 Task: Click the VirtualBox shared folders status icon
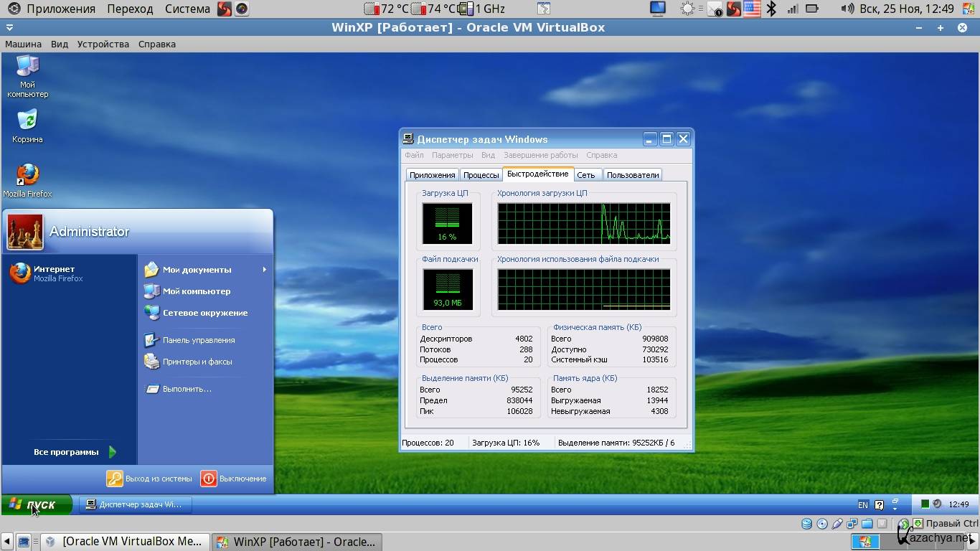tap(867, 524)
